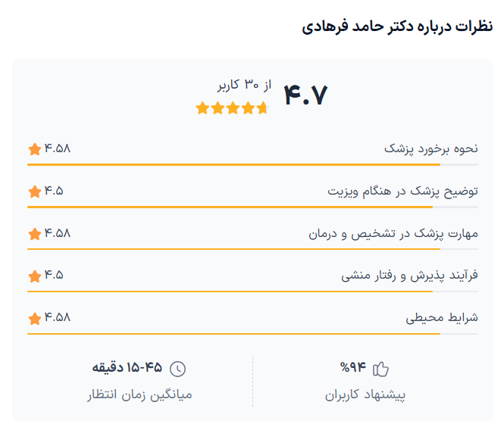Click the فرآیند پذیرش و رفتار منشی label
Viewport: 504px width, 424px height.
point(409,276)
